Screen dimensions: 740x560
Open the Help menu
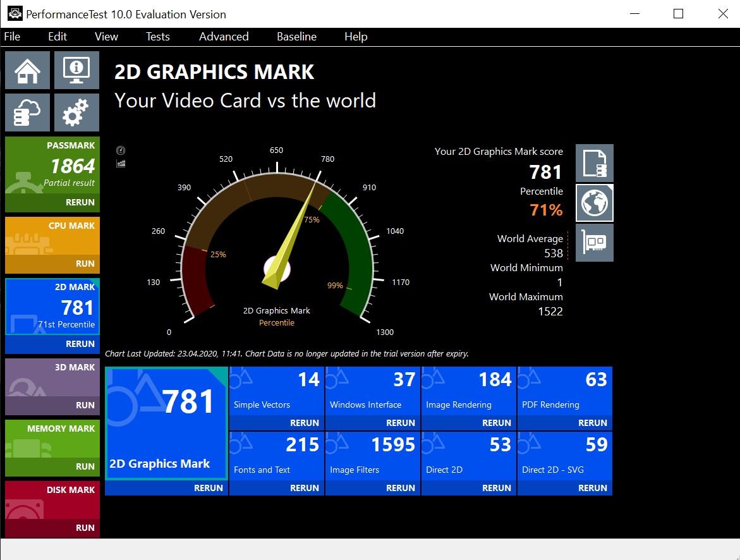[356, 37]
